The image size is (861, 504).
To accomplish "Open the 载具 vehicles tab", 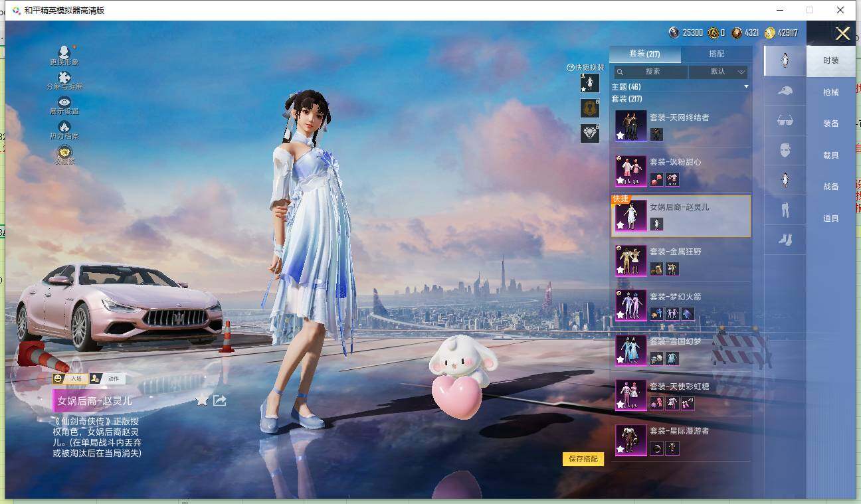I will 831,155.
